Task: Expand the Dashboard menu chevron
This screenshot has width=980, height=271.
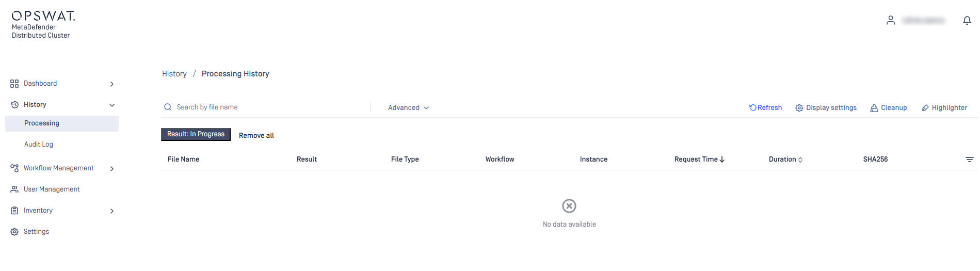Action: [112, 84]
